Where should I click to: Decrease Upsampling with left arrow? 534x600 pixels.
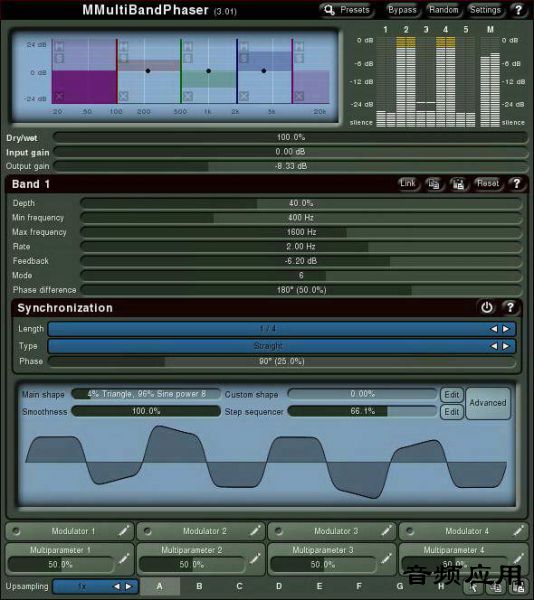pyautogui.click(x=117, y=586)
